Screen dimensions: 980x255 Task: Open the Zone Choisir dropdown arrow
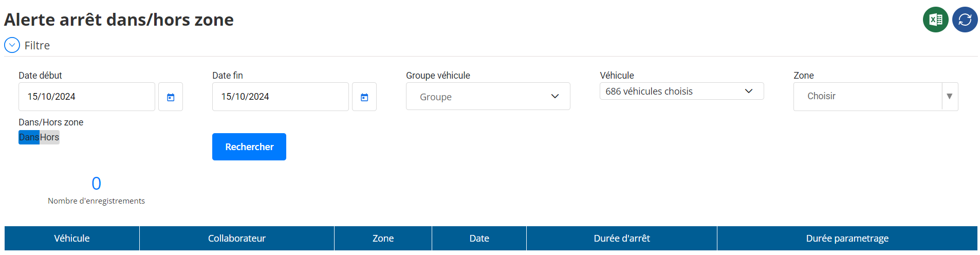(950, 96)
